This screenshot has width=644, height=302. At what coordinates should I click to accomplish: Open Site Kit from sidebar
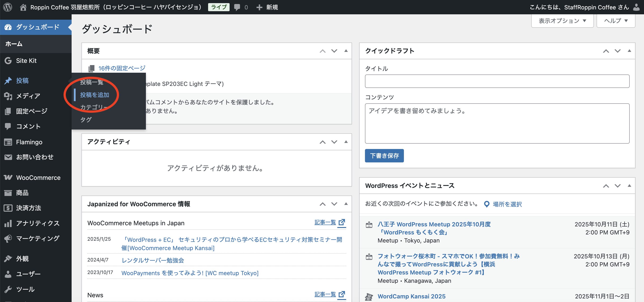pyautogui.click(x=26, y=61)
